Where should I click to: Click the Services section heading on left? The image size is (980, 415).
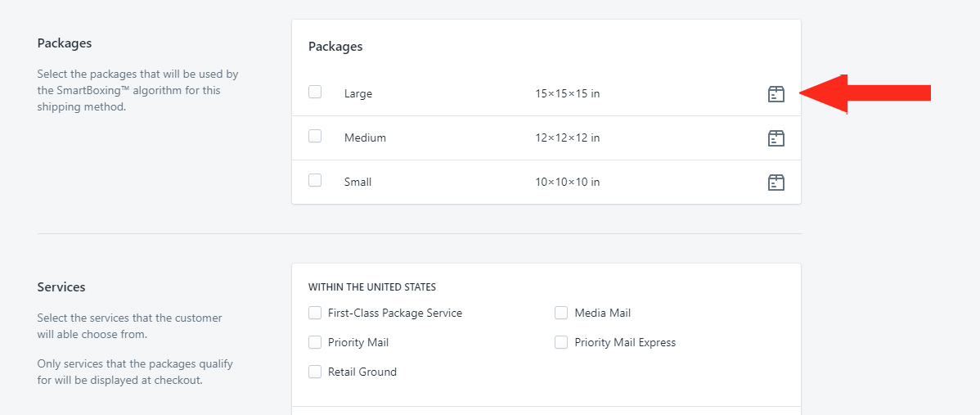point(61,287)
